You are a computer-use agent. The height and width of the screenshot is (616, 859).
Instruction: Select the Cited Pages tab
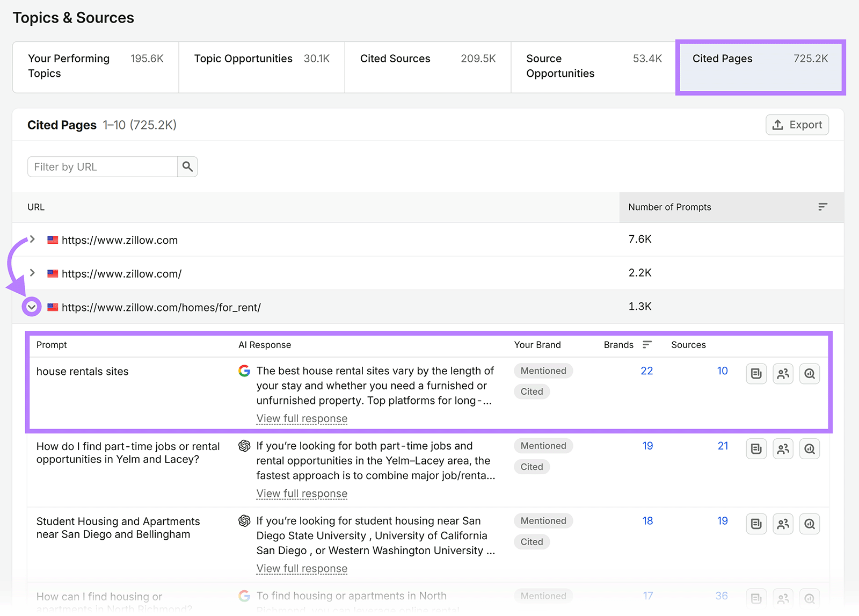(x=760, y=67)
